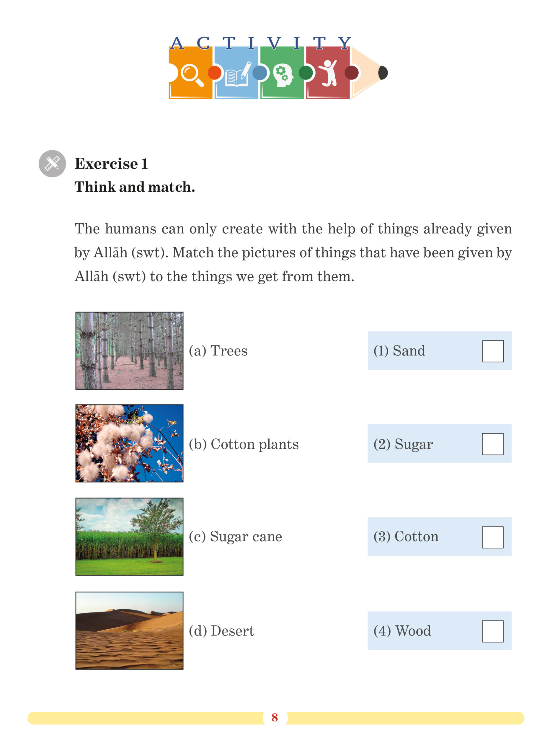The height and width of the screenshot is (756, 550).
Task: Click the cotton plants picture
Action: point(129,443)
